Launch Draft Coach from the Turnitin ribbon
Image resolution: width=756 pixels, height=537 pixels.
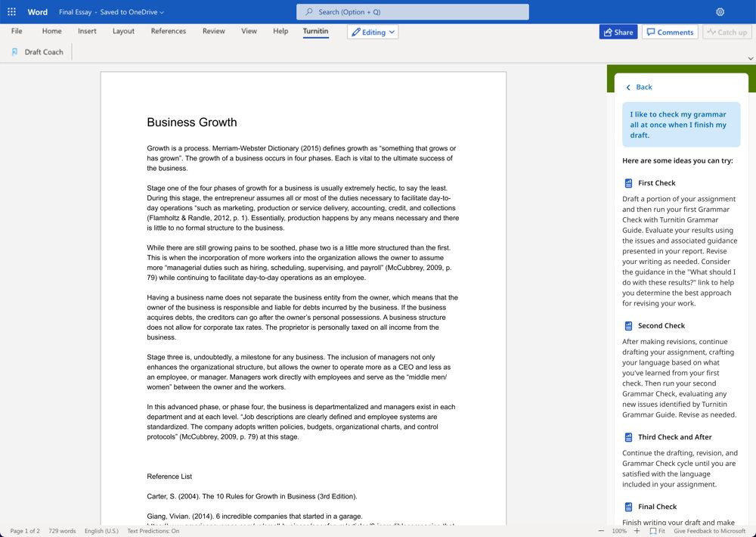tap(38, 51)
